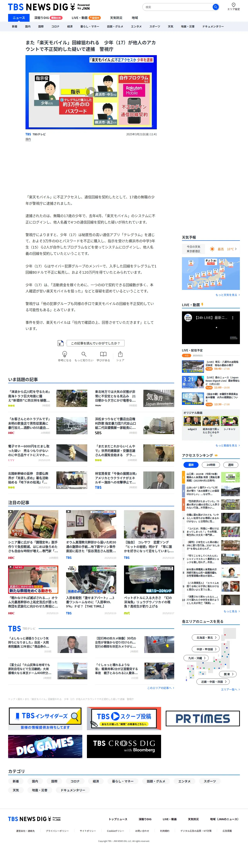
Task: Click the 参考になる lightbulb reaction icon
Action: (65, 354)
